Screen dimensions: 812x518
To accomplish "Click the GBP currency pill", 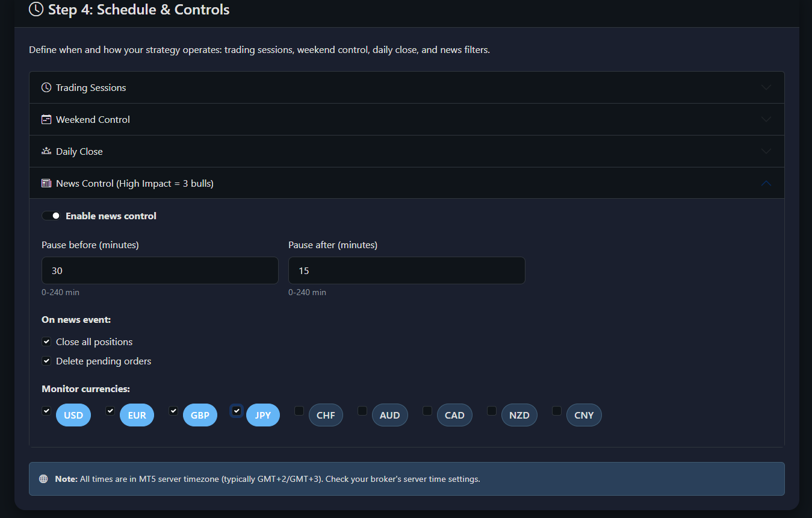I will click(x=200, y=415).
